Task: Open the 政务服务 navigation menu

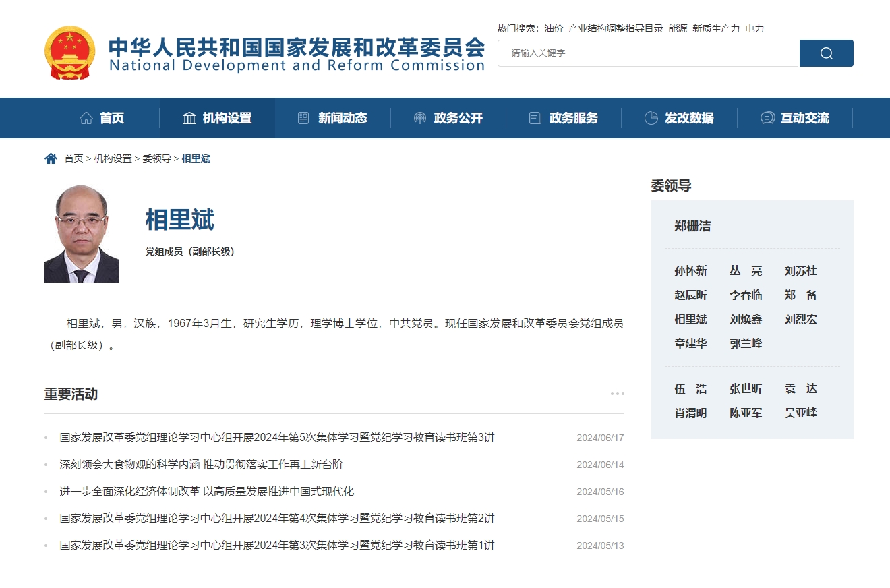Action: tap(573, 118)
